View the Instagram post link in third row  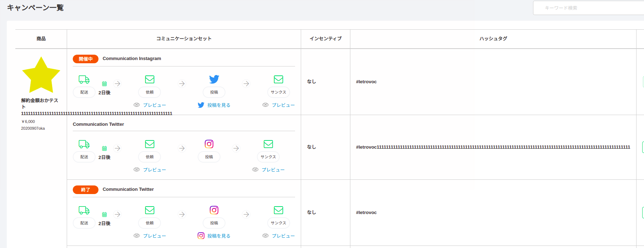[214, 236]
